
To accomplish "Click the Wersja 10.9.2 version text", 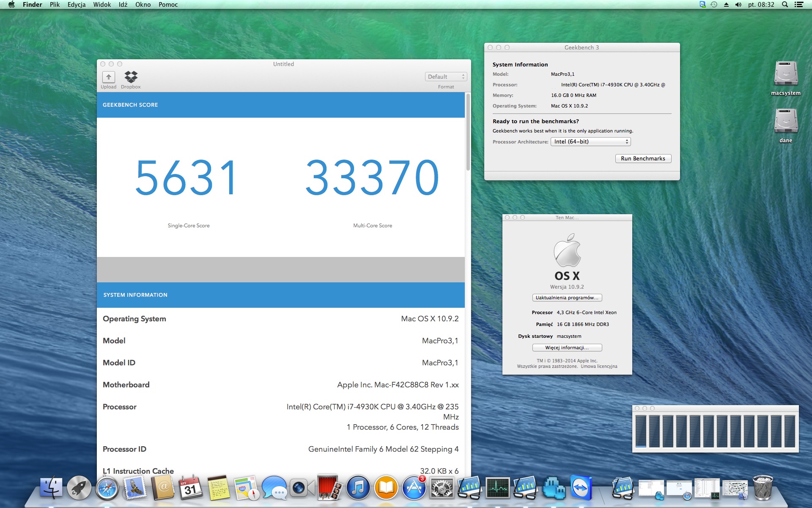I will tap(567, 287).
